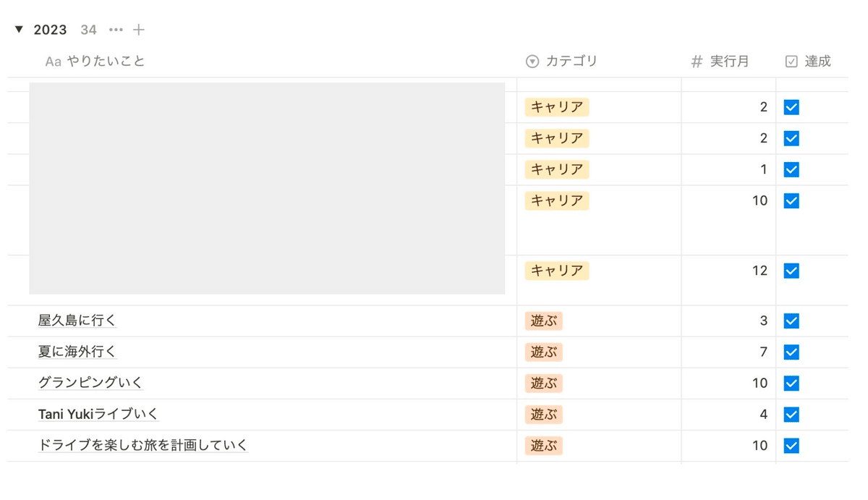Image resolution: width=868 pixels, height=500 pixels.
Task: Toggle 達成 checkbox for 夏に海外行く
Action: [x=791, y=352]
